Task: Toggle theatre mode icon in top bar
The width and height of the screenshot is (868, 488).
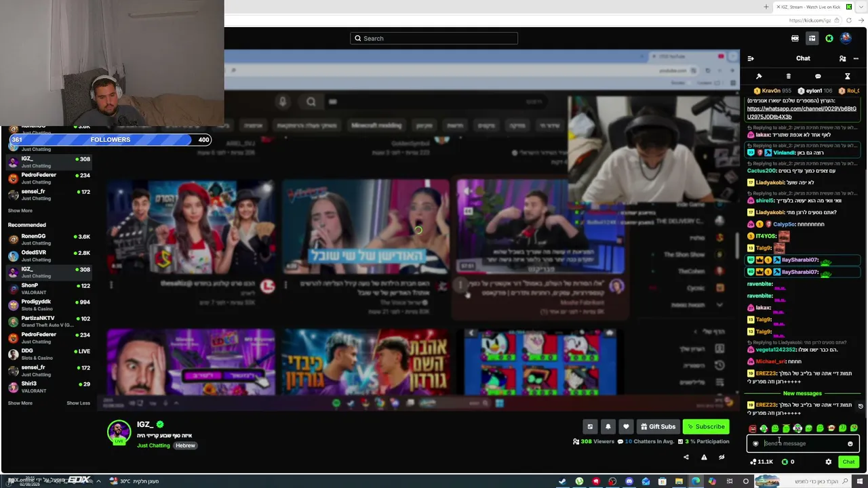Action: tap(795, 39)
